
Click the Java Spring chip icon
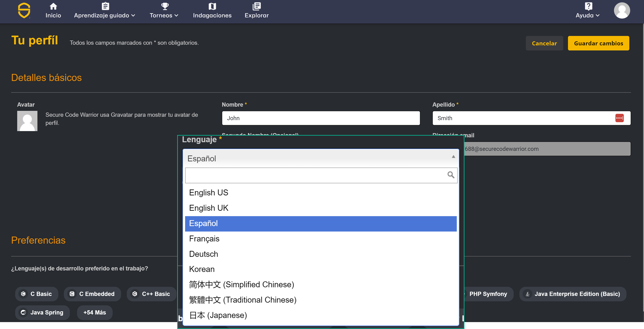(x=23, y=312)
